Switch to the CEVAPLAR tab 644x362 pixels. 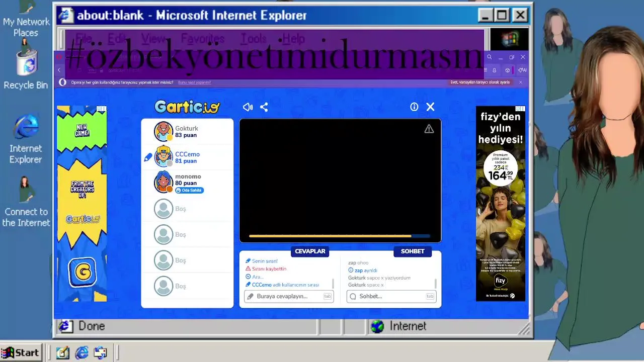[x=310, y=251]
